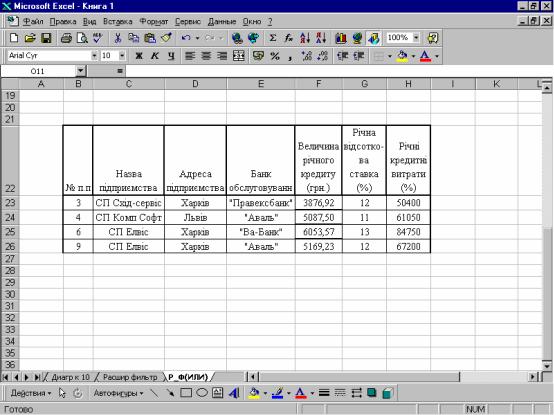
Task: Open the Действия drawing menu button
Action: pos(30,393)
